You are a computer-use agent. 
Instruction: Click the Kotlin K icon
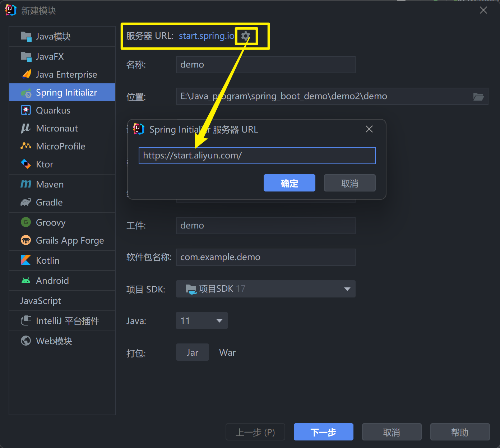(26, 260)
